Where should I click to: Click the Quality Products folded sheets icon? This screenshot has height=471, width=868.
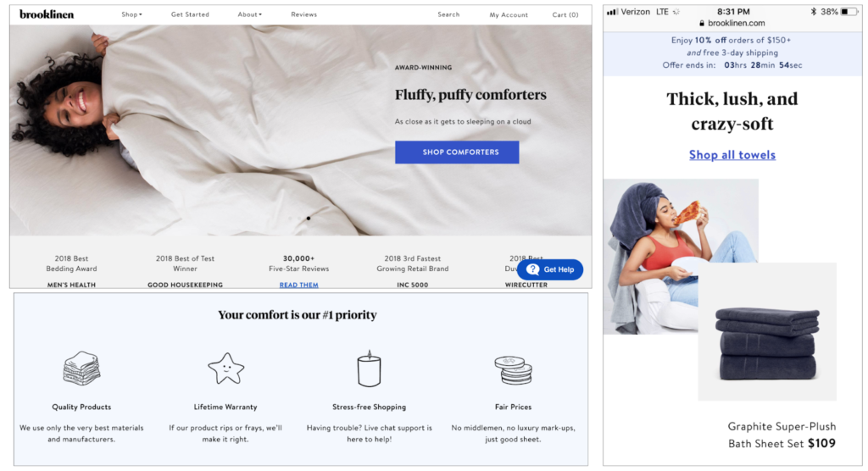click(81, 368)
